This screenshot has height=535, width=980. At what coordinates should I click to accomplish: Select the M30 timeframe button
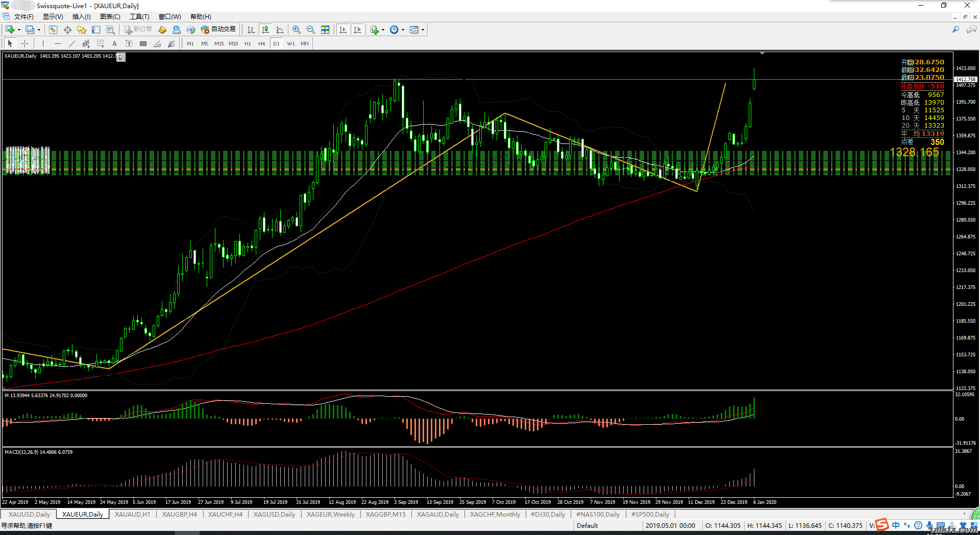233,43
